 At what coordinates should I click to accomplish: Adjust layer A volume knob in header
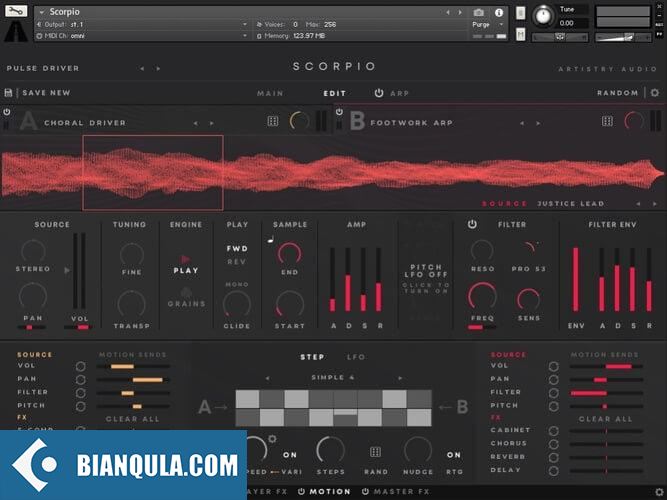tap(299, 121)
